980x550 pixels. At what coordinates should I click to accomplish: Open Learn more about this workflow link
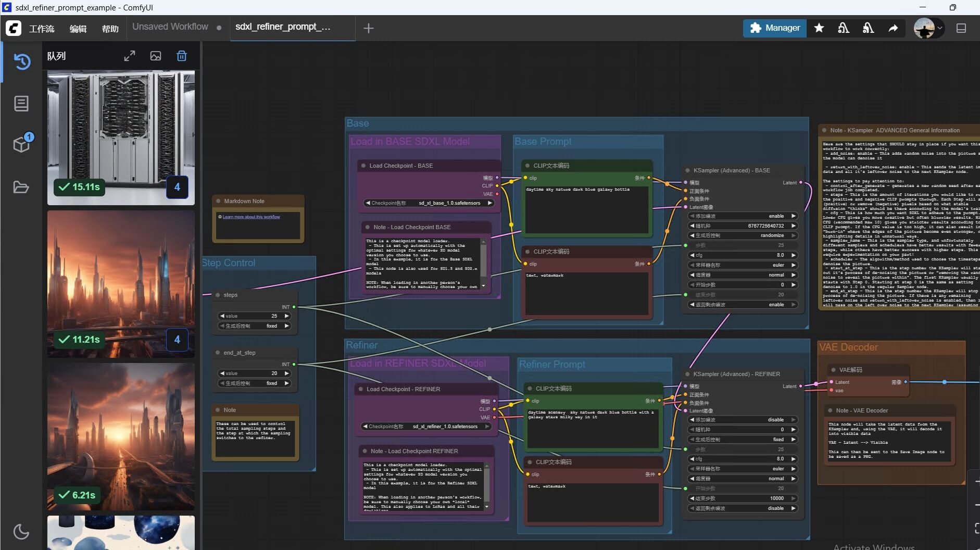pos(251,217)
